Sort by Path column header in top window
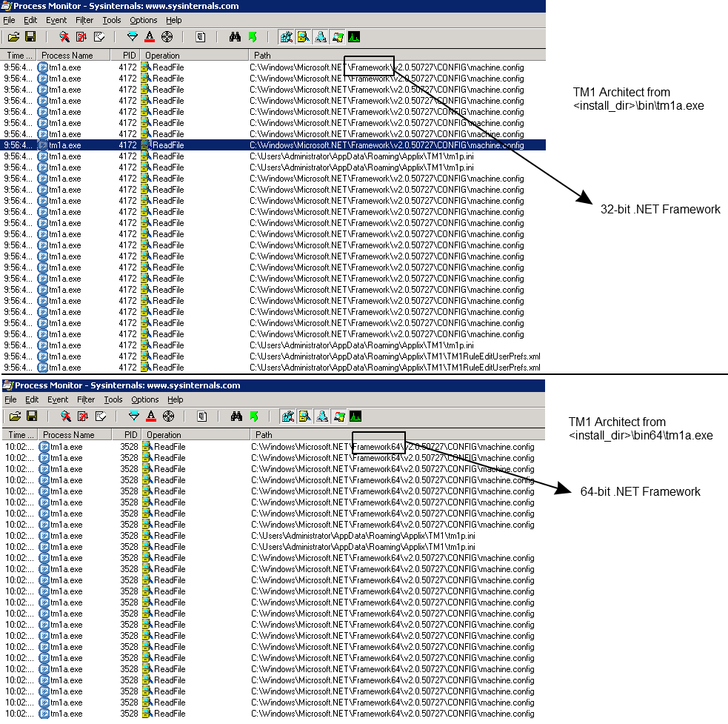 pos(397,56)
